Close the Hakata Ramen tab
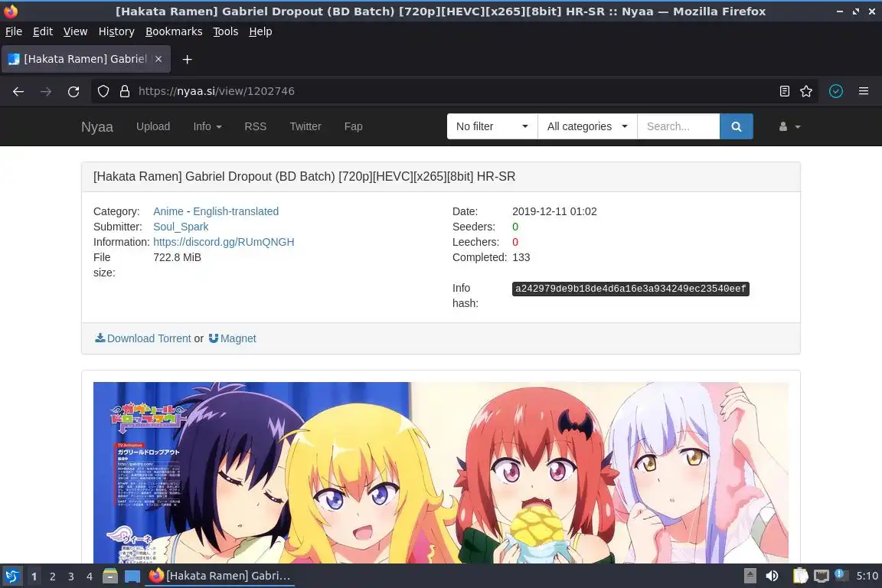 [x=158, y=59]
